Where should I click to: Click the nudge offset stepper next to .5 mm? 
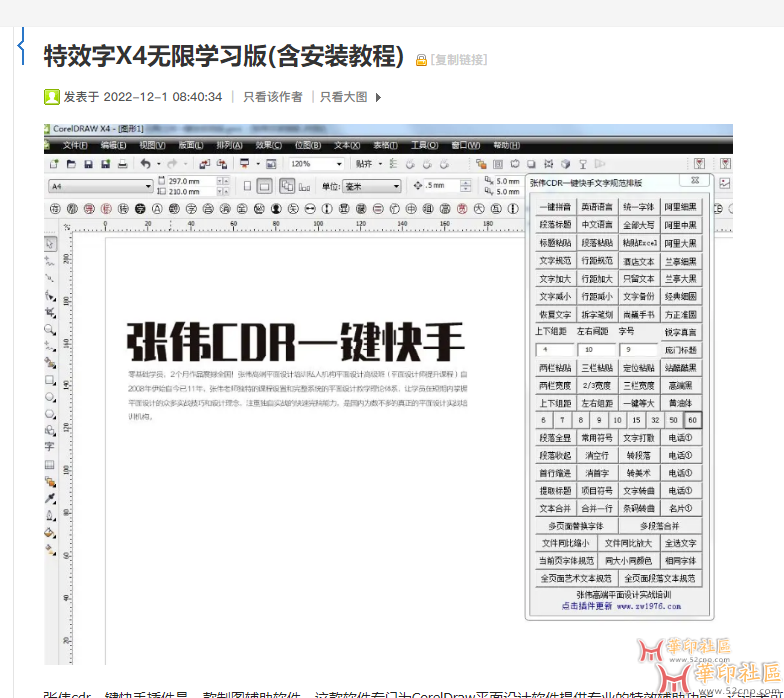pos(465,186)
